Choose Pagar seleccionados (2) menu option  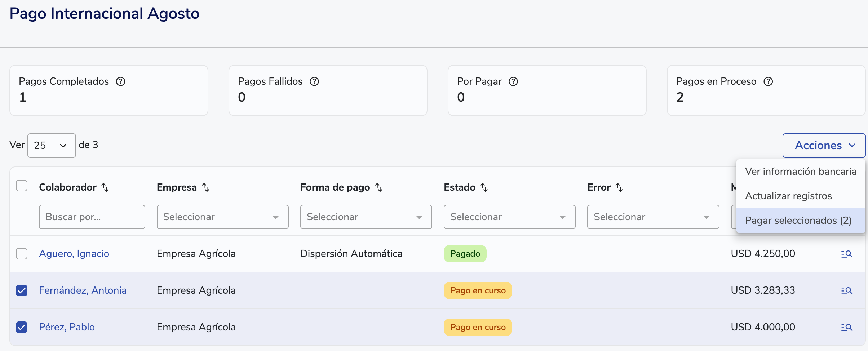click(798, 221)
